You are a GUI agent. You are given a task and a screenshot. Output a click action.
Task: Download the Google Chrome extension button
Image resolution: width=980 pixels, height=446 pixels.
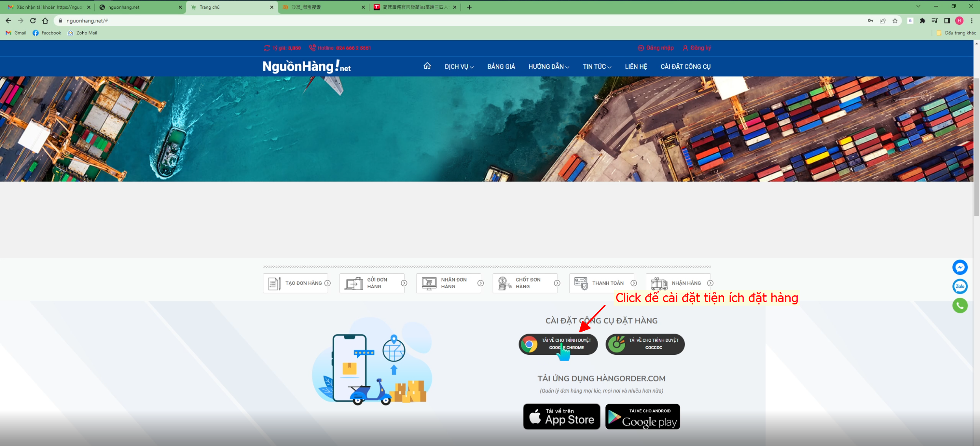pos(558,344)
